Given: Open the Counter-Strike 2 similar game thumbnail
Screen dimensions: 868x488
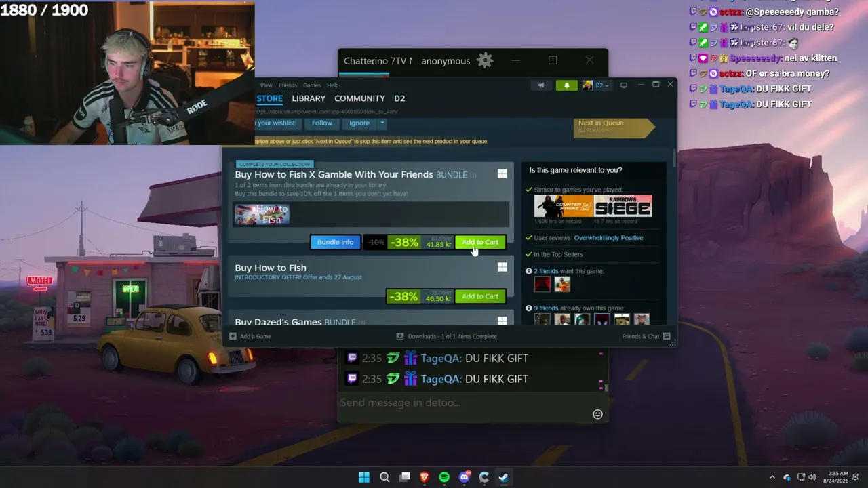Looking at the screenshot, I should coord(564,206).
